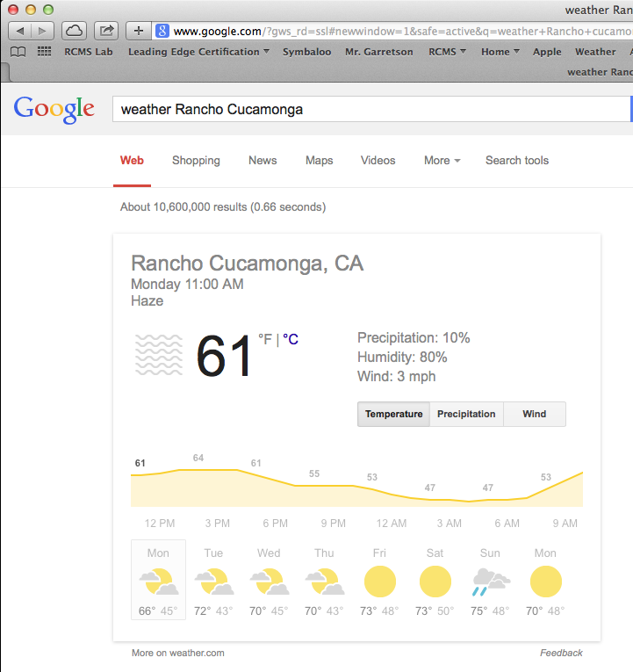Select Tuesday's partly cloudy forecast icon
This screenshot has width=633, height=672.
point(213,582)
